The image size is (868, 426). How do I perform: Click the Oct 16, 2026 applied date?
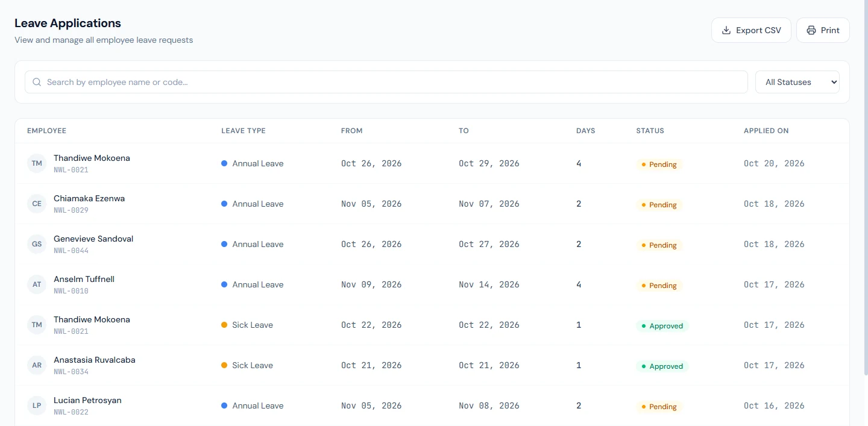click(774, 406)
